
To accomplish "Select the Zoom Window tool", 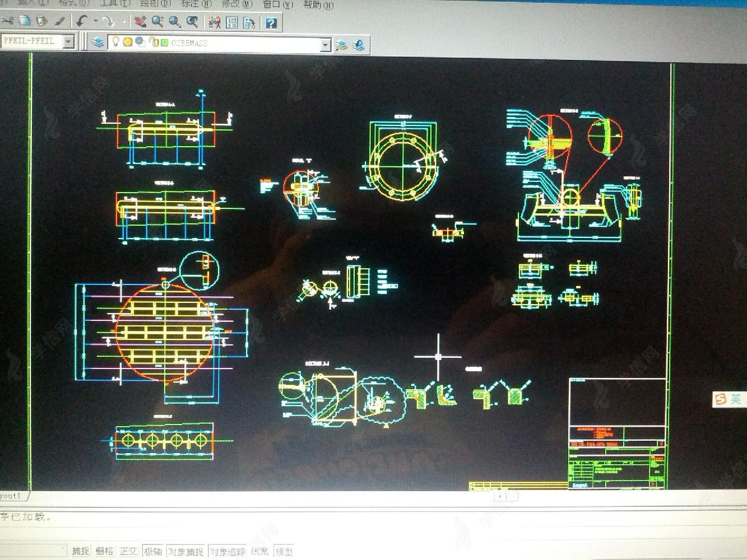I will click(175, 22).
